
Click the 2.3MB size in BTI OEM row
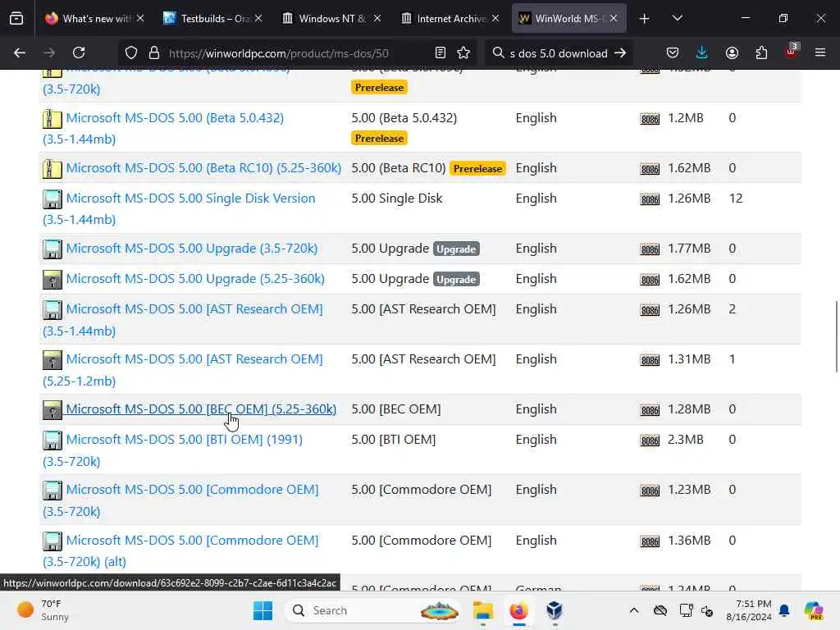685,440
